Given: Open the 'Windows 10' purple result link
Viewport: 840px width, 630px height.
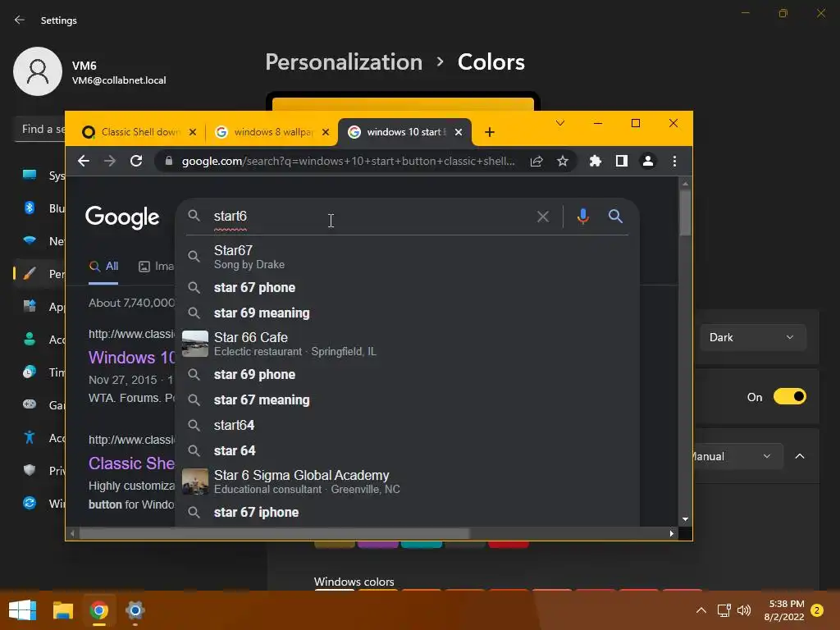Looking at the screenshot, I should pyautogui.click(x=132, y=358).
